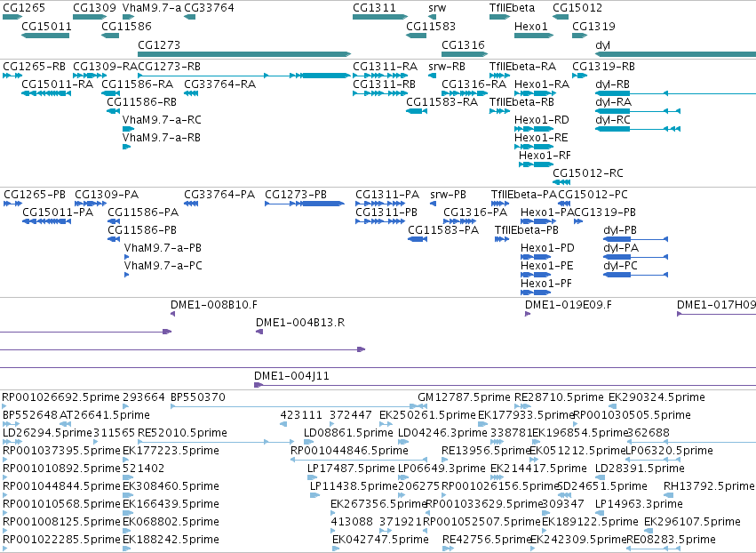The width and height of the screenshot is (756, 553).
Task: Open protein CG11583-PA
Action: (x=443, y=230)
